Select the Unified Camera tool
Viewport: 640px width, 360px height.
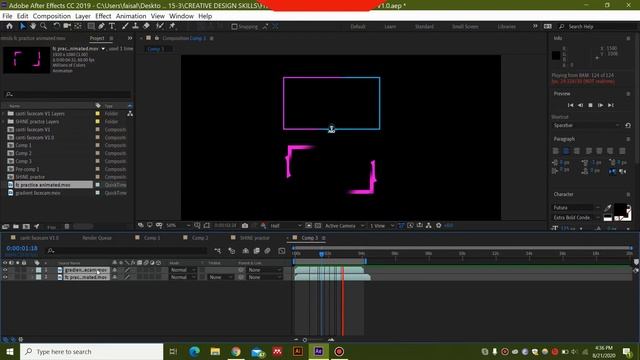tap(67, 26)
